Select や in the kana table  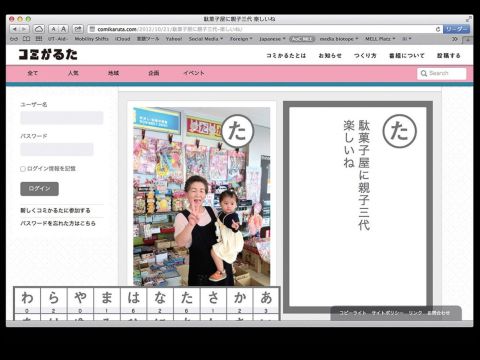coord(80,298)
